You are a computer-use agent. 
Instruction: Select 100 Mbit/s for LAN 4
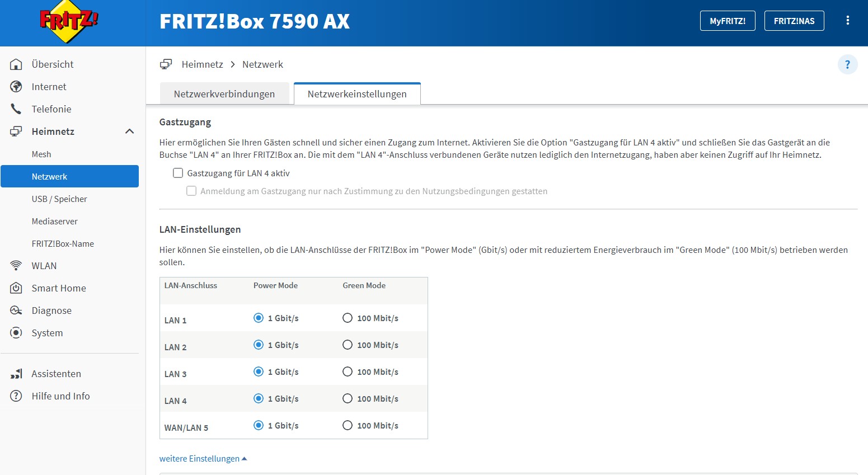click(348, 398)
